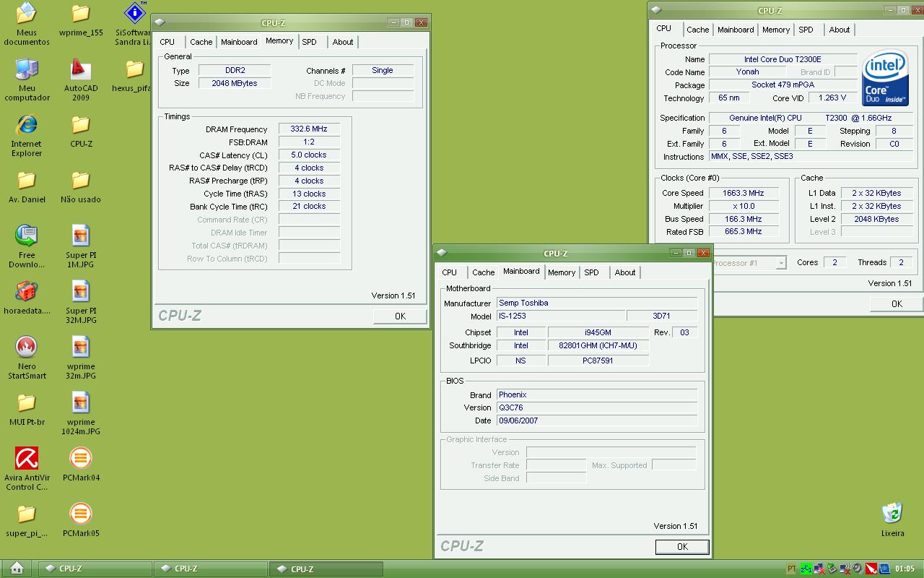Launch PCMark04 from the desktop
The image size is (924, 578).
point(81,465)
